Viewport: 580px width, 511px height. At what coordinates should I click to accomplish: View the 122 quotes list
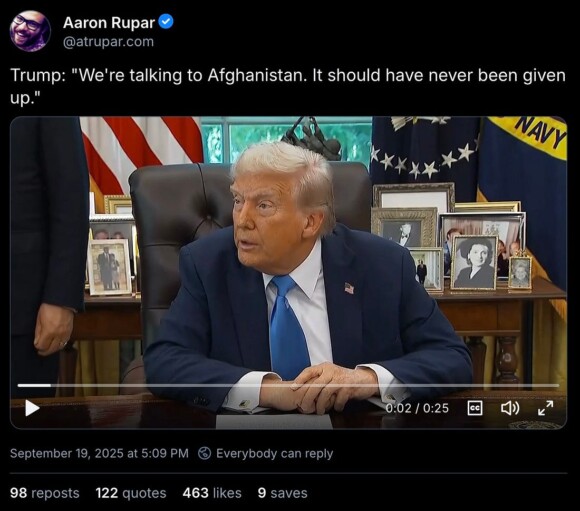(x=131, y=493)
